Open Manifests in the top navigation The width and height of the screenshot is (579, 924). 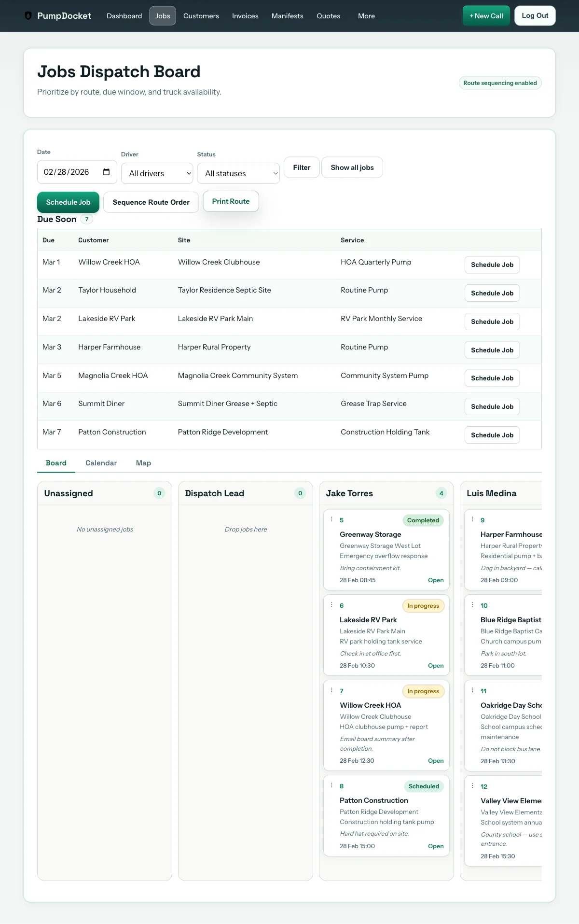coord(287,16)
